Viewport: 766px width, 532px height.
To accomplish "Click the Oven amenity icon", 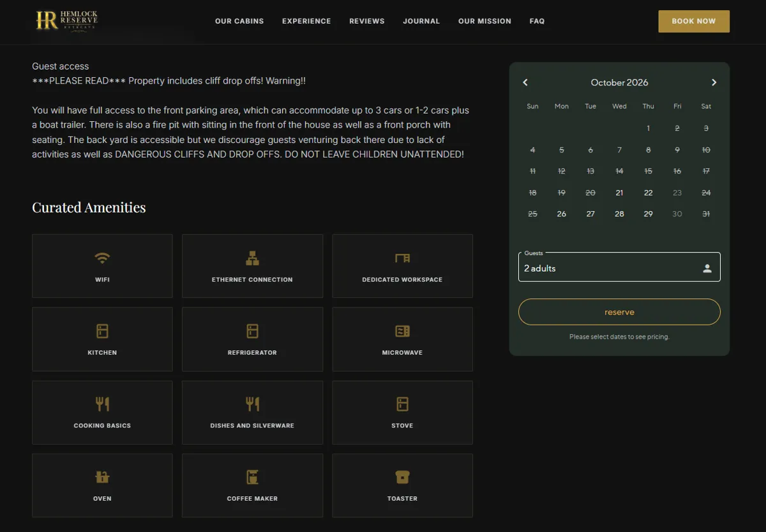I will point(102,477).
